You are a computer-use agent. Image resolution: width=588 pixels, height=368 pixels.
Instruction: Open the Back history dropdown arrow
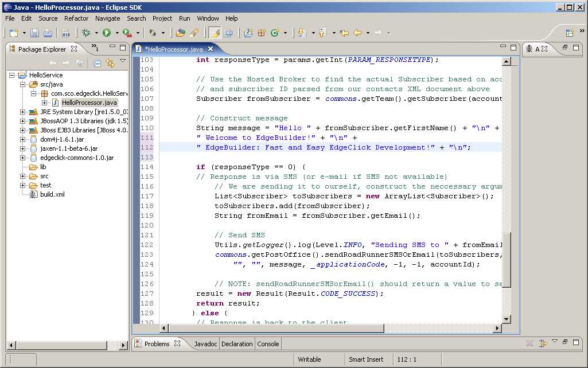pyautogui.click(x=368, y=33)
